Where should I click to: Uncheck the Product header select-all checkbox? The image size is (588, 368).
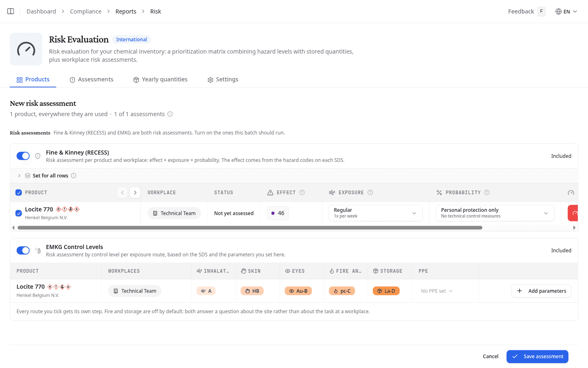click(18, 193)
